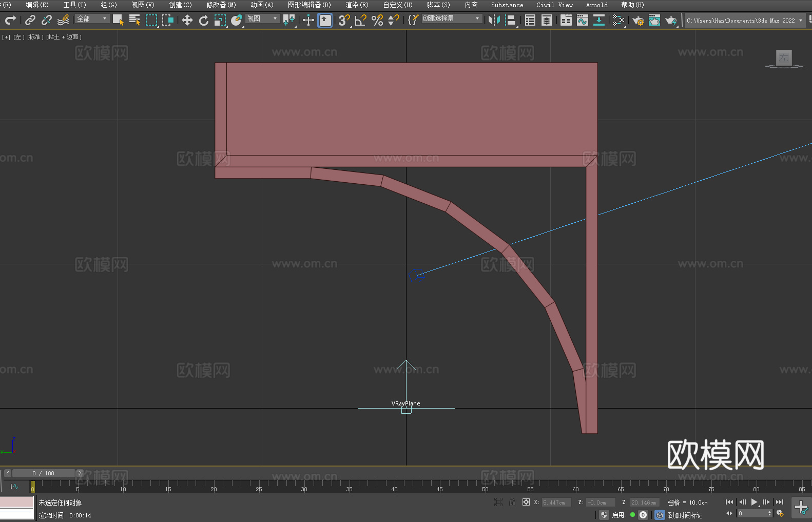Open the 渲染(R) menu
The image size is (812, 522).
pos(357,5)
